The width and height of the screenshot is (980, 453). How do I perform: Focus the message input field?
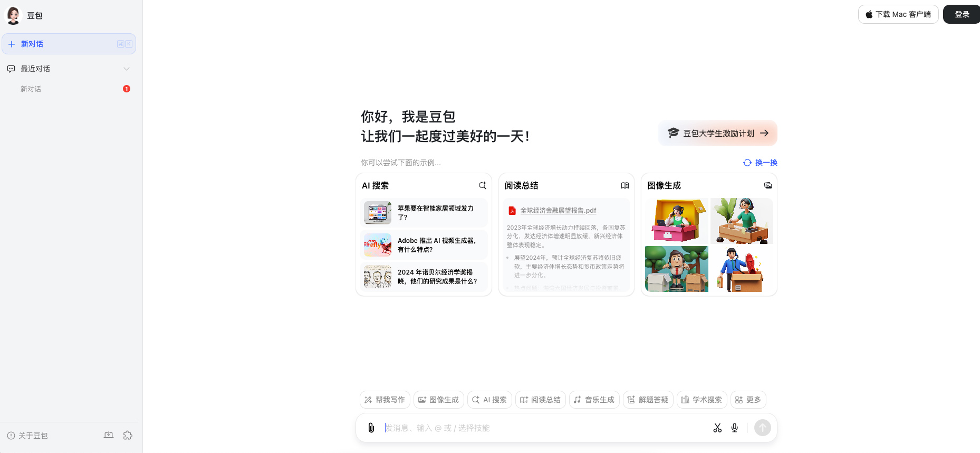pyautogui.click(x=543, y=428)
